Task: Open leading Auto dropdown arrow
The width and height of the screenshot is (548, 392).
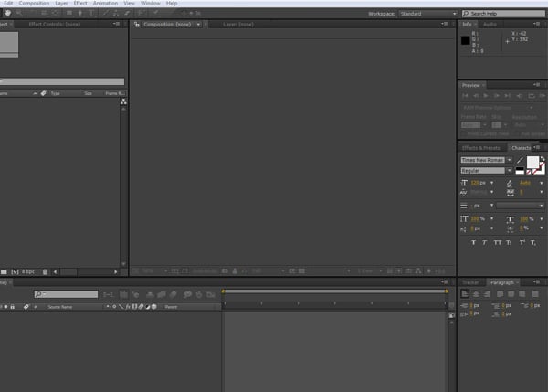Action: tap(542, 183)
